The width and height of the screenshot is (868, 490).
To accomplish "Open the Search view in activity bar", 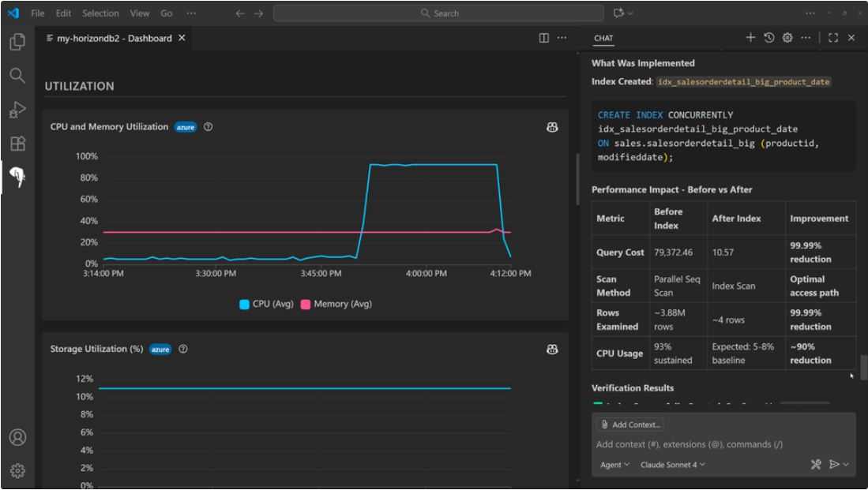I will point(17,76).
